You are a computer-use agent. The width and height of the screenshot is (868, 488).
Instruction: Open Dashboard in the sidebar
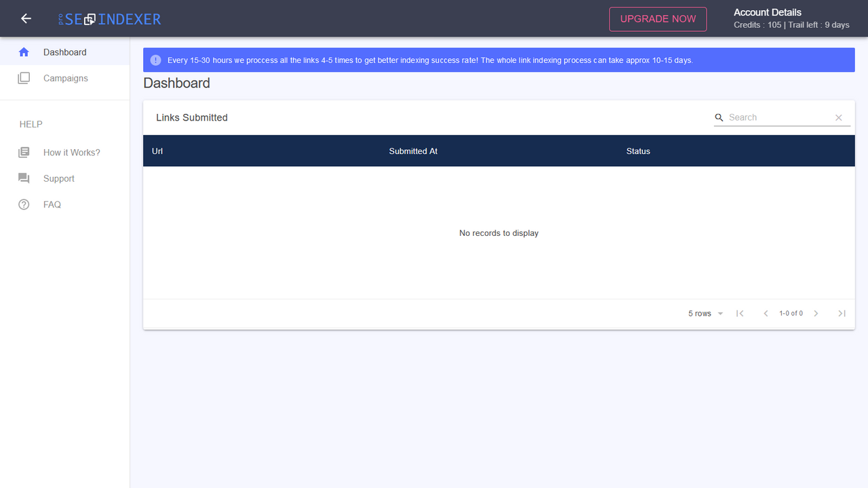click(64, 52)
